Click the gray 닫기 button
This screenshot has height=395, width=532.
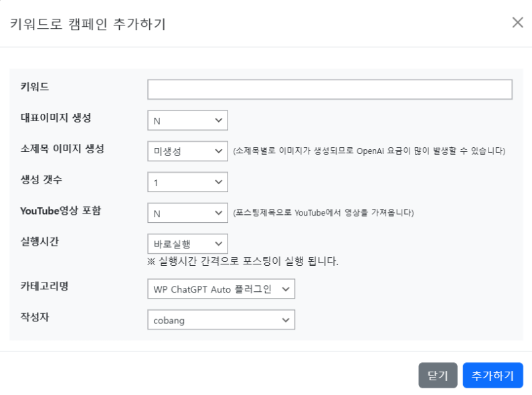pos(438,376)
